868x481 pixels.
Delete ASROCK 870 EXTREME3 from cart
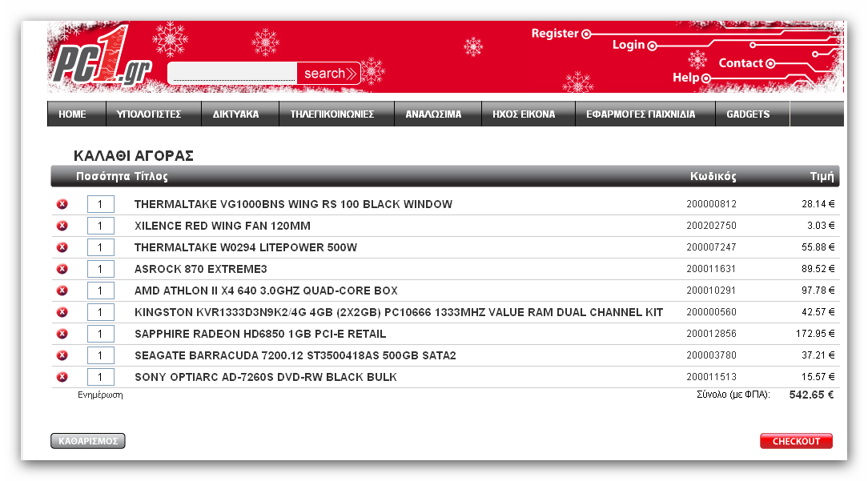coord(62,269)
